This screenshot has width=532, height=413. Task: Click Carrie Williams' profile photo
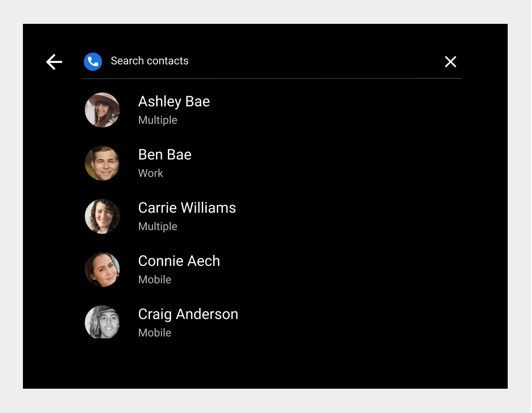pos(102,216)
